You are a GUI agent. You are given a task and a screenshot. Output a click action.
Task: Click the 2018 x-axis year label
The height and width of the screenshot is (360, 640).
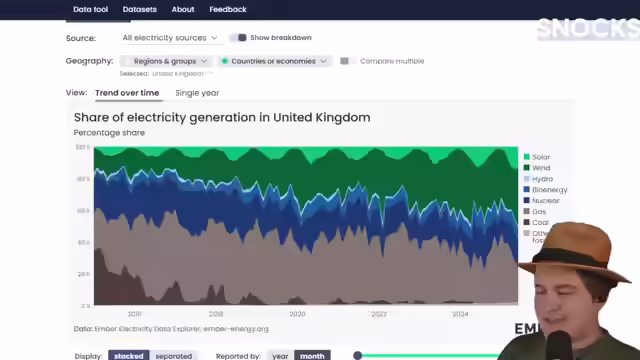(x=216, y=314)
